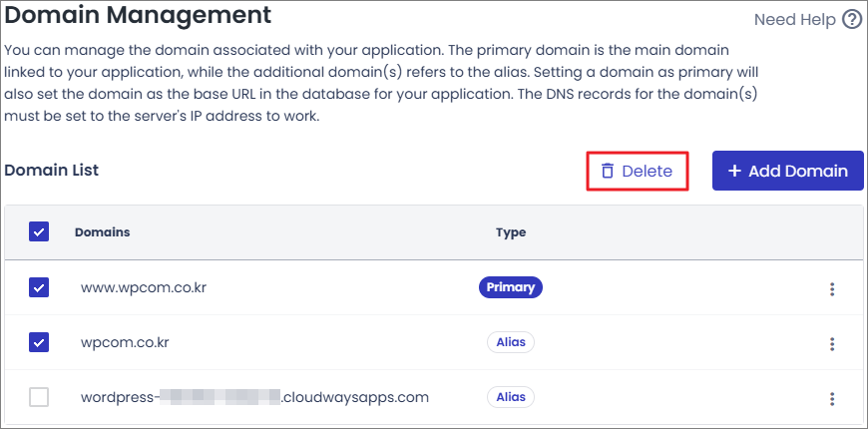Viewport: 868px width, 429px height.
Task: Click the question mark help icon
Action: pos(851,20)
